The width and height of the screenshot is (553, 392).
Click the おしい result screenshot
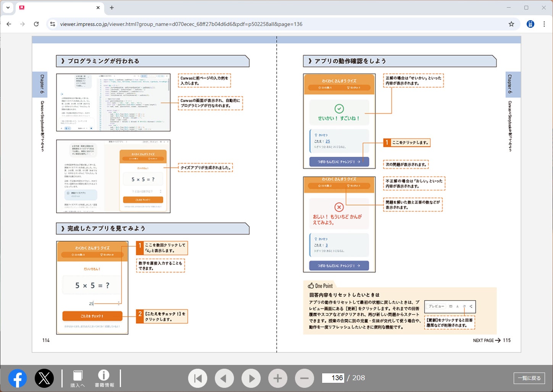[x=339, y=224]
